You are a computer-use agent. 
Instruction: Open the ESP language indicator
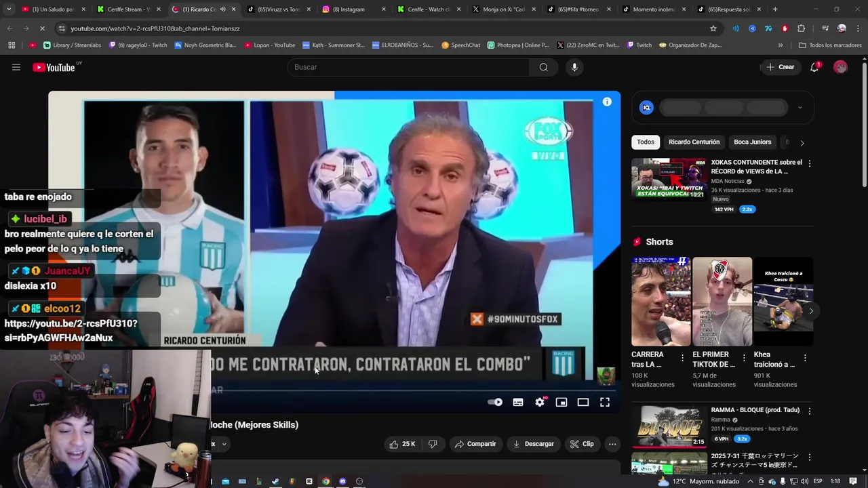(818, 481)
